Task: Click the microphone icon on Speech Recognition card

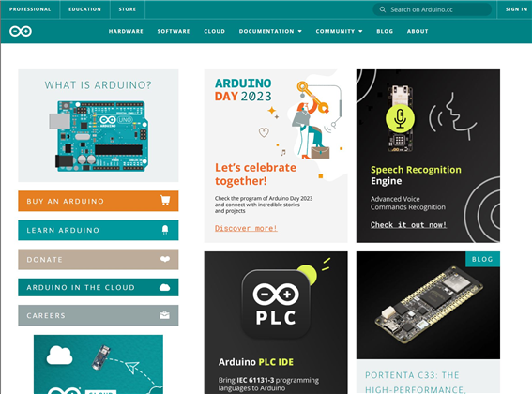Action: click(400, 118)
